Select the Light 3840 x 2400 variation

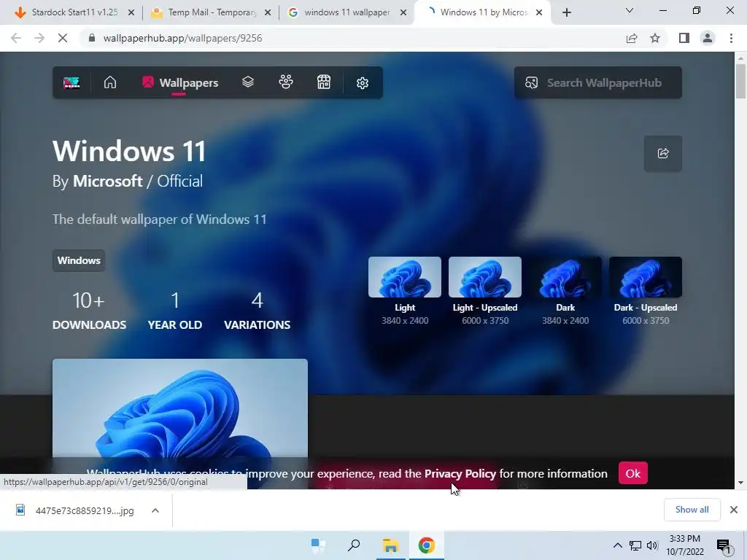pyautogui.click(x=404, y=291)
